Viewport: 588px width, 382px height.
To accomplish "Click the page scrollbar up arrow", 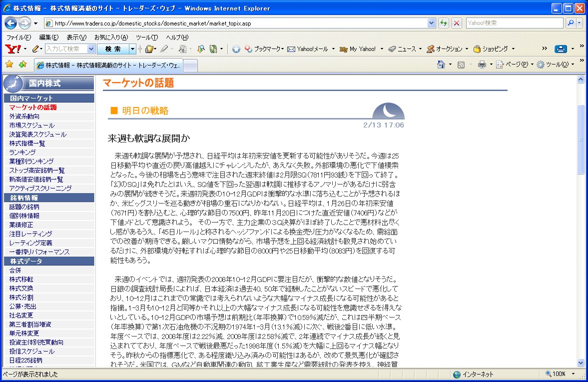I will click(x=581, y=79).
